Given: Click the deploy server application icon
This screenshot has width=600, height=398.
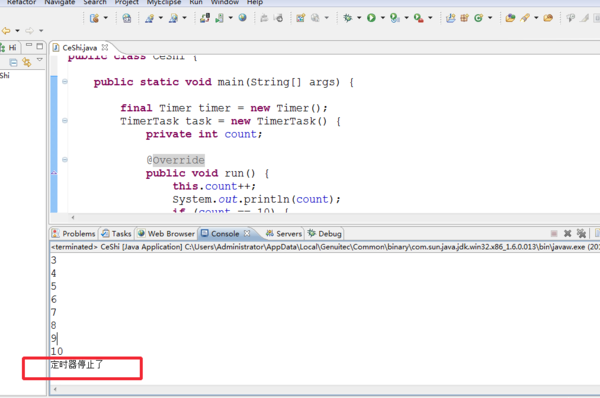Looking at the screenshot, I should coord(205,18).
